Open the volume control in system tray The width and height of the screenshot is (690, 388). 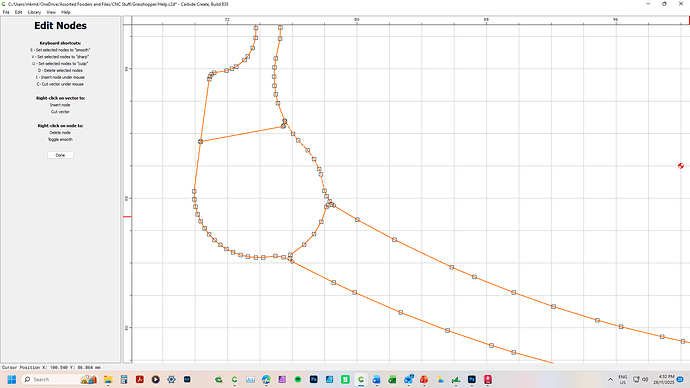[x=645, y=379]
